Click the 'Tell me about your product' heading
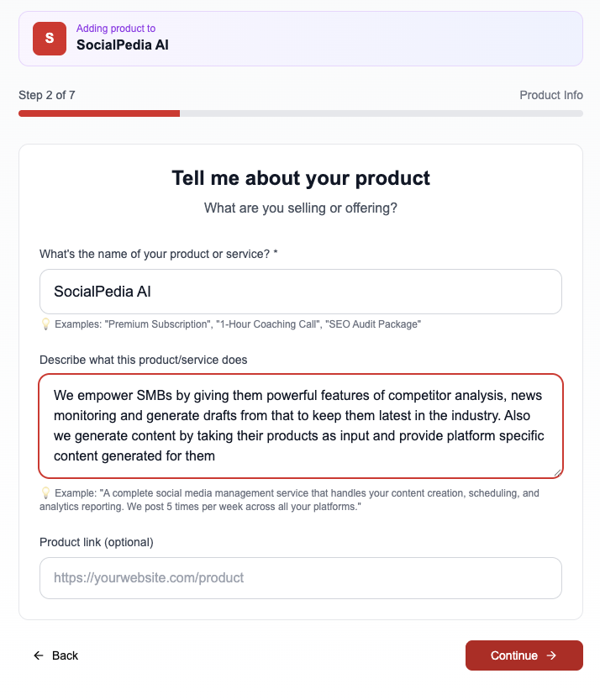Viewport: 600px width, 700px height. pyautogui.click(x=300, y=178)
